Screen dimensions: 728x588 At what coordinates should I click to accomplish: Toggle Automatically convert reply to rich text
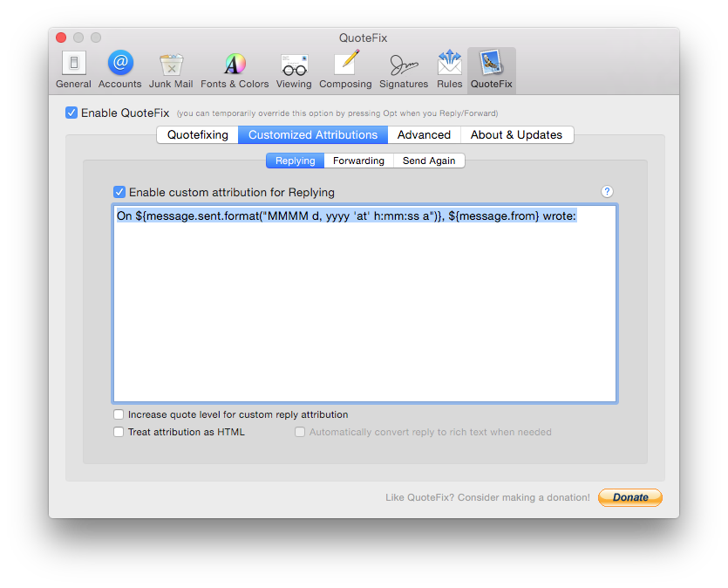pyautogui.click(x=300, y=432)
